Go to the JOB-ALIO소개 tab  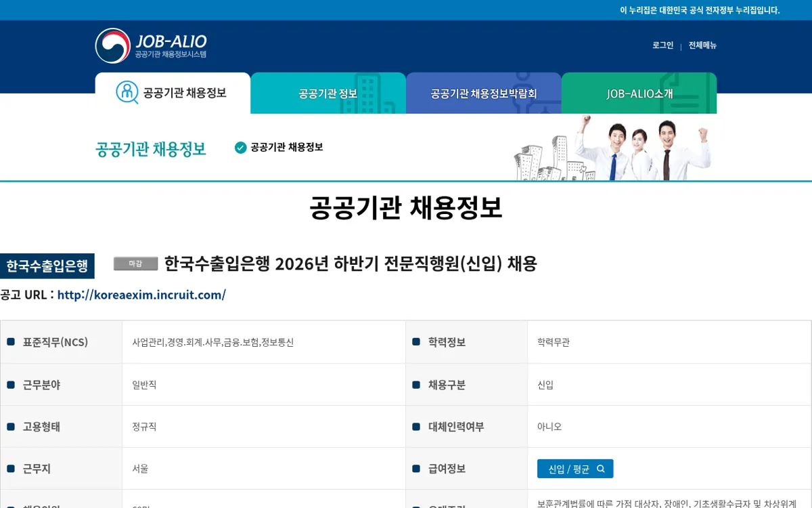coord(639,93)
